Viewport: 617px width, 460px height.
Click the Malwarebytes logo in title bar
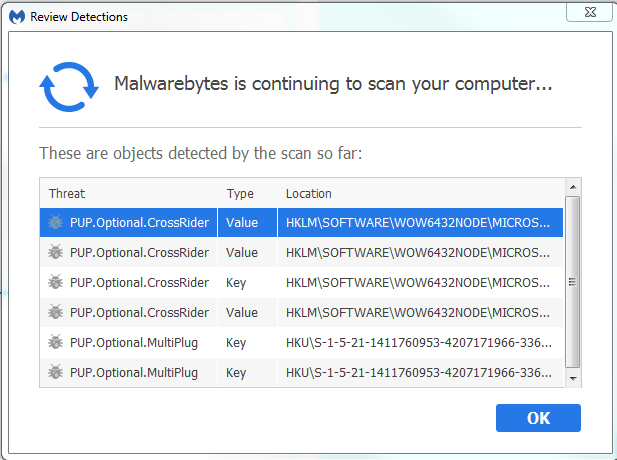(x=15, y=17)
